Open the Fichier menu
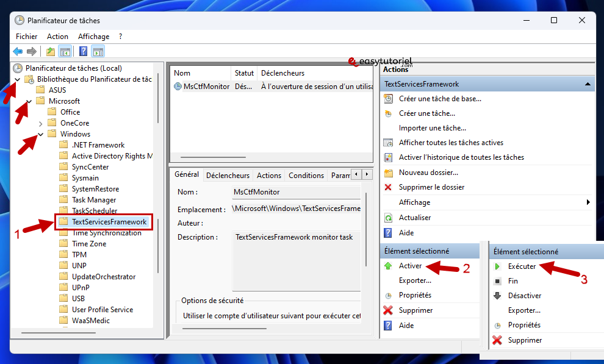 pyautogui.click(x=27, y=37)
